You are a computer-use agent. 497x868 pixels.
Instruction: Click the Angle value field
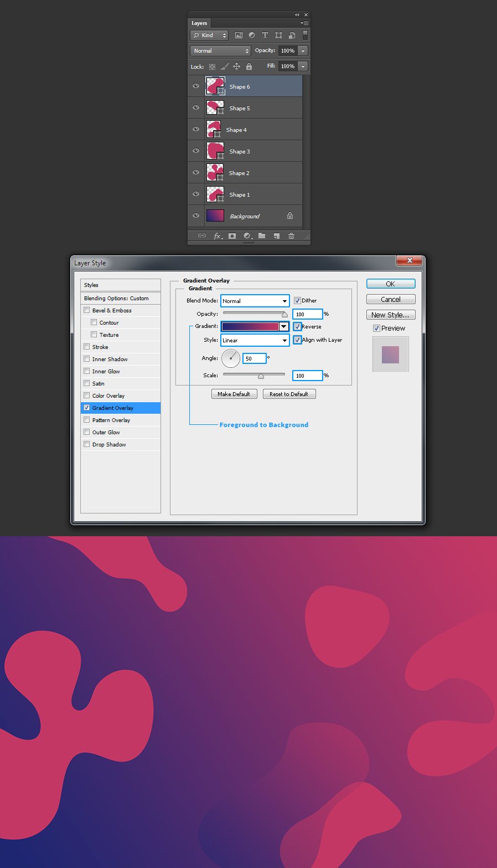click(x=255, y=358)
